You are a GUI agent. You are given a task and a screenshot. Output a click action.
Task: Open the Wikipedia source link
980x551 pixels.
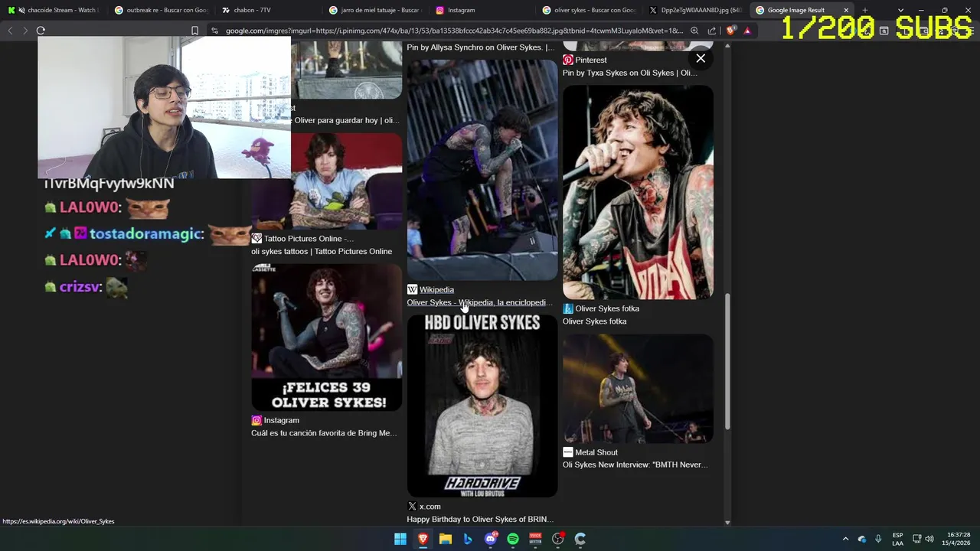[436, 289]
